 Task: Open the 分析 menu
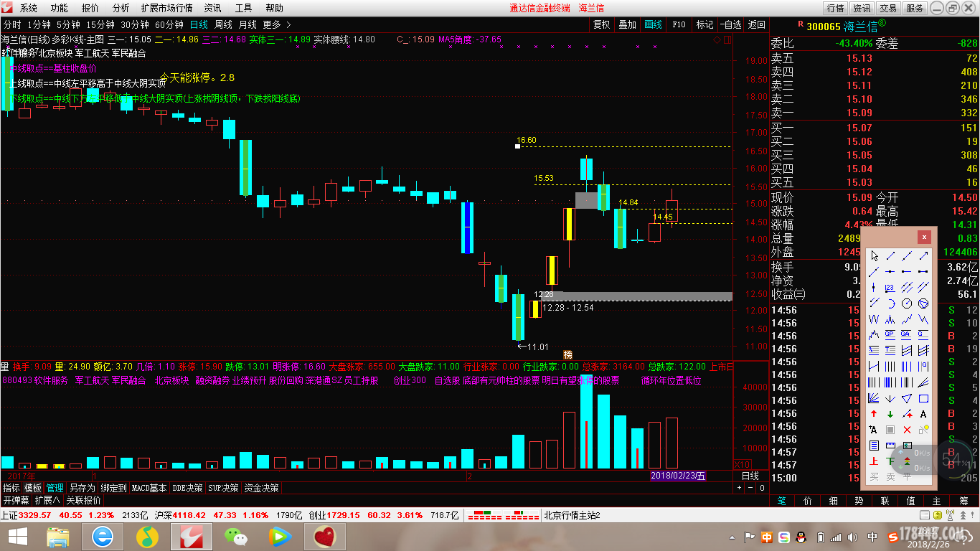(121, 8)
